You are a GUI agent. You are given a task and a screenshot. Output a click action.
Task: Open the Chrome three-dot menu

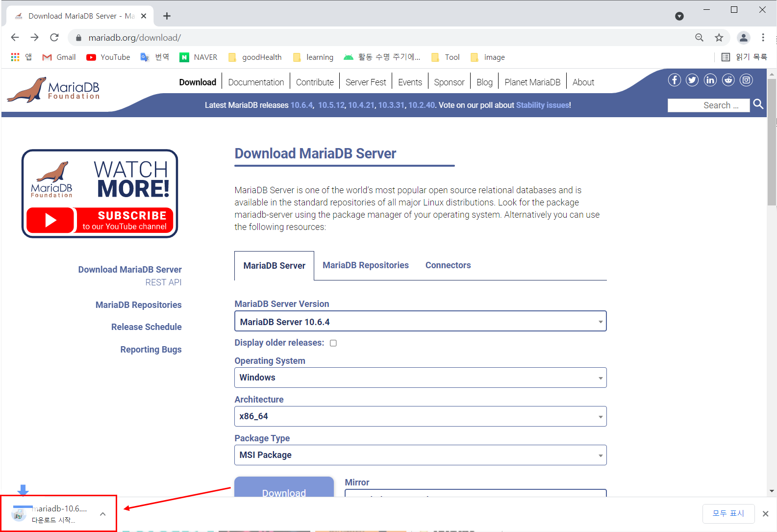tap(763, 38)
